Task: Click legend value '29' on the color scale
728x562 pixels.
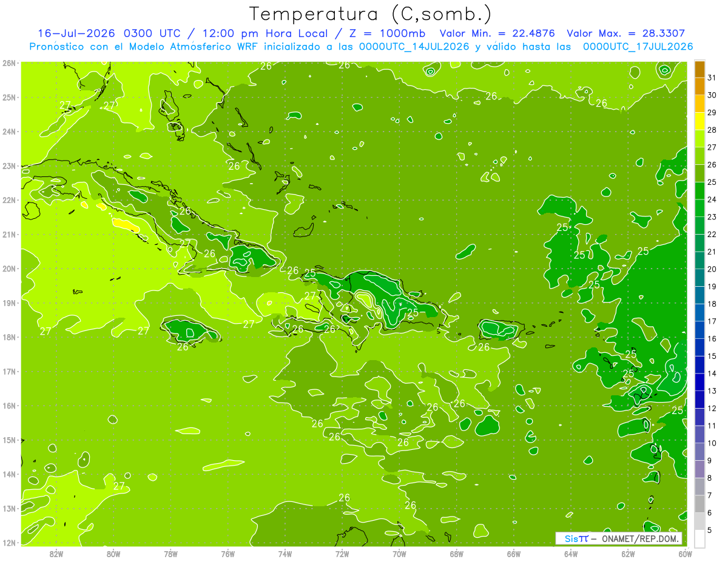Action: tap(712, 113)
